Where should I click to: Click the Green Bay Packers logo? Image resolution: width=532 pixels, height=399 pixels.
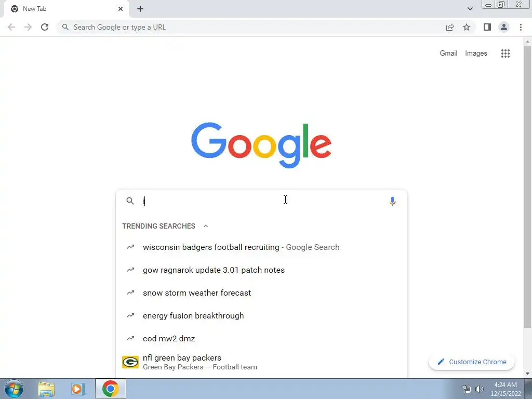pos(130,362)
